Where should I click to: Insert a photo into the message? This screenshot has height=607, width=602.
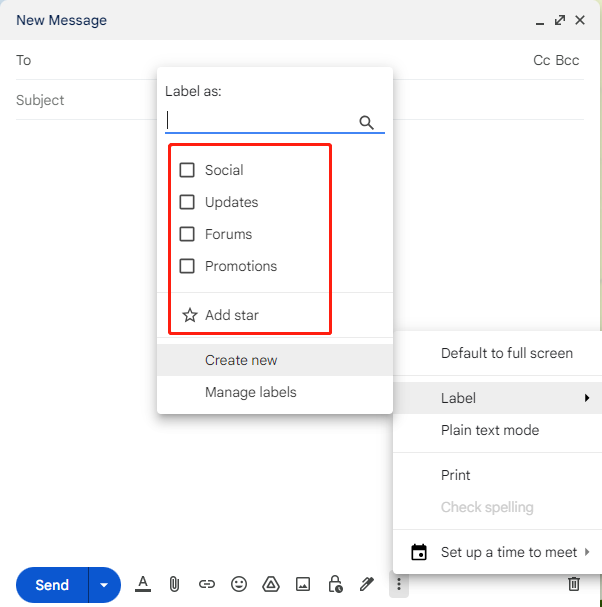[303, 584]
